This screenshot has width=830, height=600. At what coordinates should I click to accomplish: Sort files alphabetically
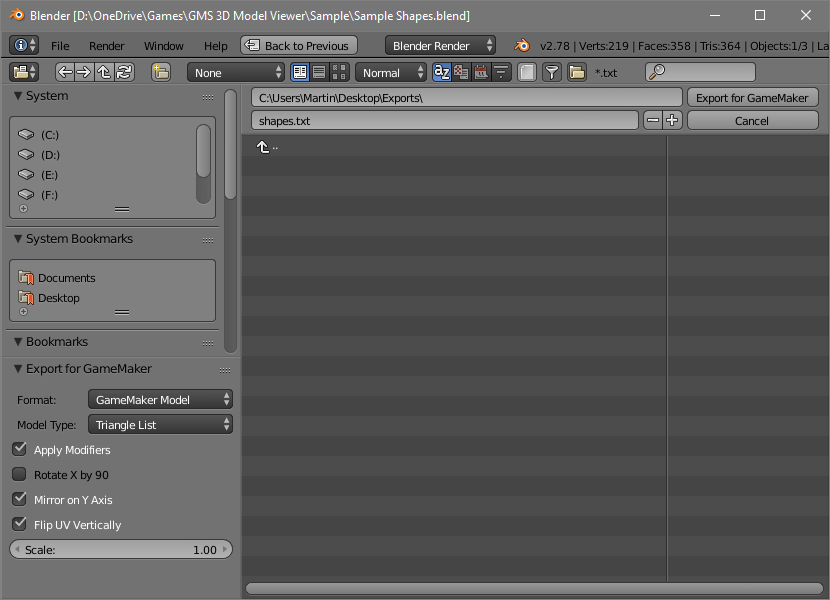pyautogui.click(x=441, y=72)
